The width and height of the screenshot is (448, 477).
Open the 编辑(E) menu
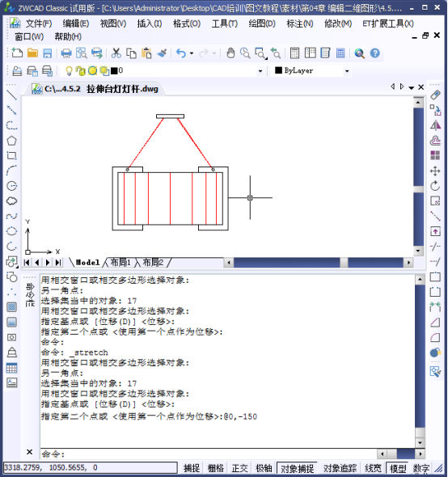(x=76, y=23)
